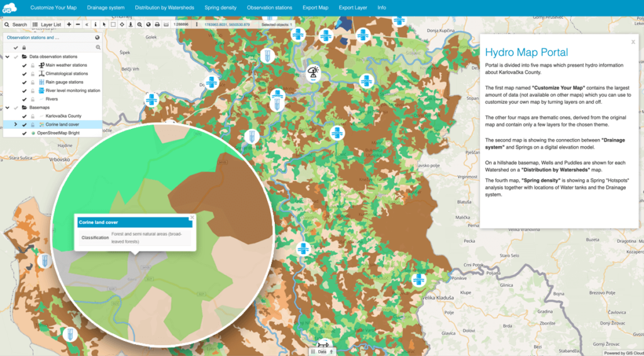Click the zoom in plus tool

69,25
